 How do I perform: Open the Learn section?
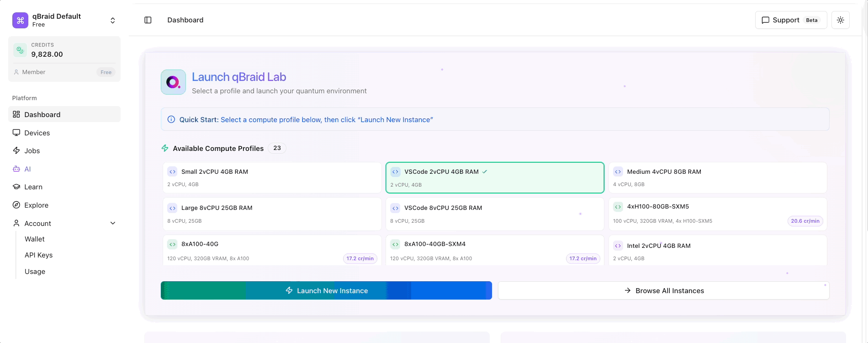click(64, 187)
